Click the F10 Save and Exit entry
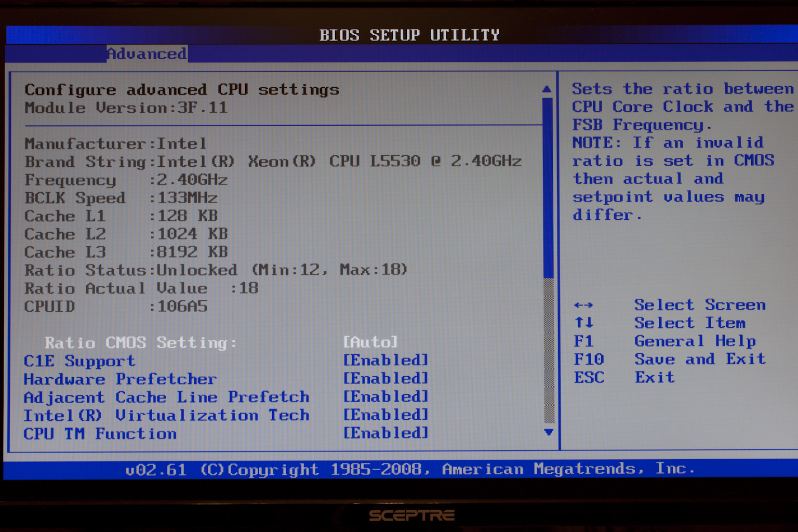798x532 pixels. [670, 360]
